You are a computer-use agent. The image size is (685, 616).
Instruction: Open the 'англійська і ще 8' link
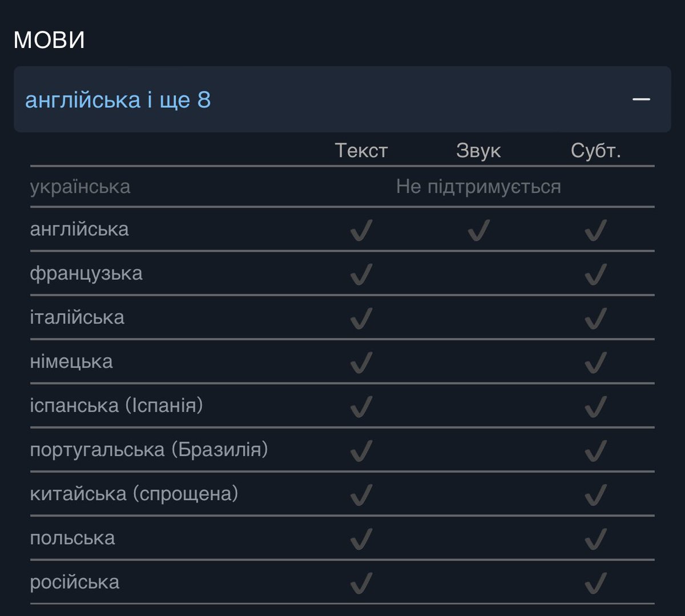tap(118, 100)
